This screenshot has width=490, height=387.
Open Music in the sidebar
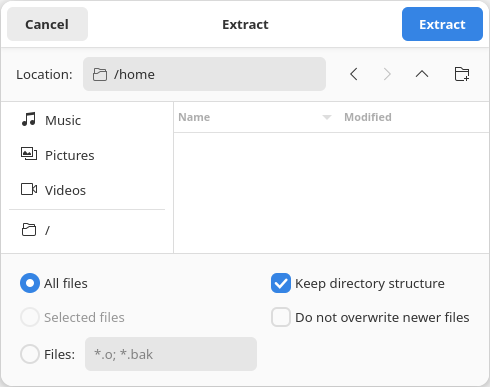point(87,120)
